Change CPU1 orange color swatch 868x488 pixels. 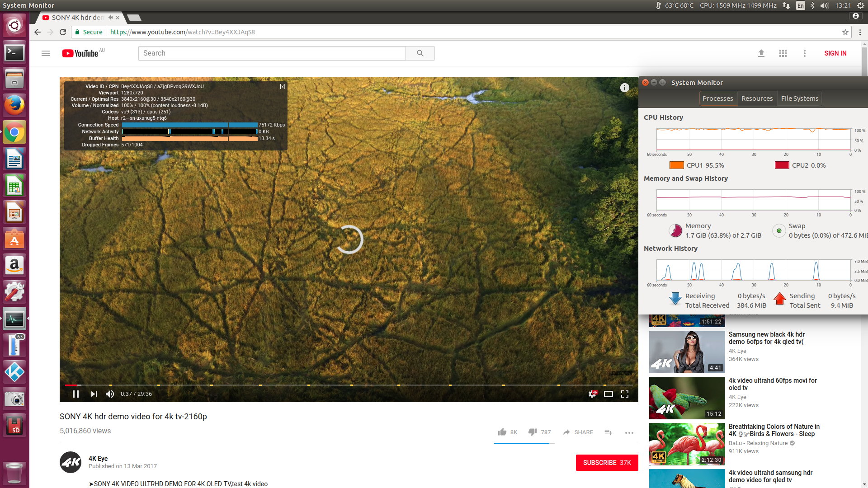(x=676, y=165)
